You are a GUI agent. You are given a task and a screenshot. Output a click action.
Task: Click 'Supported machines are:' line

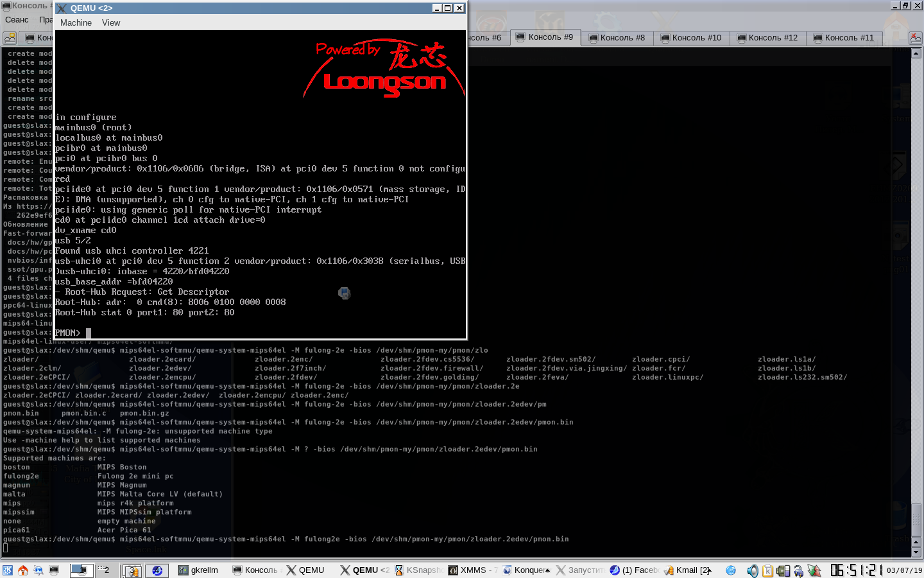[55, 458]
